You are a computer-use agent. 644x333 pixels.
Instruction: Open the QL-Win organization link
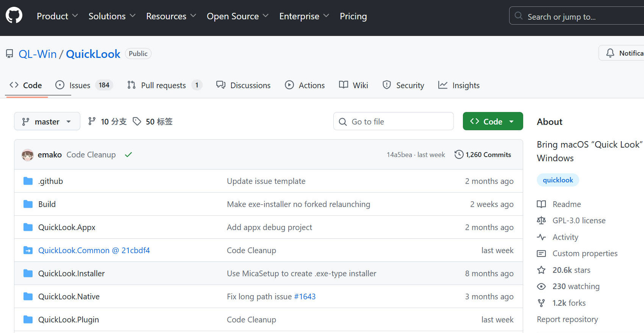click(x=38, y=54)
